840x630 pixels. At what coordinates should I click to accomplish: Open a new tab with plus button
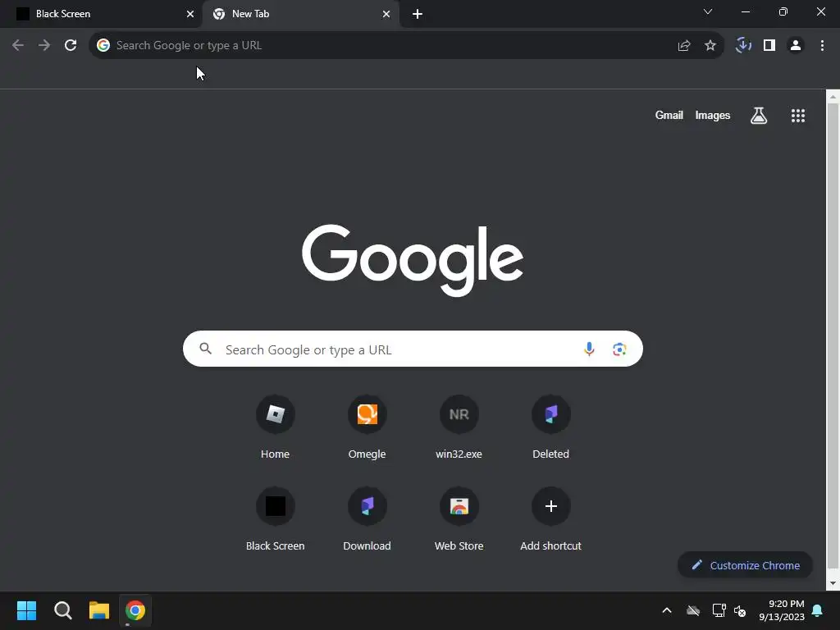click(x=418, y=14)
